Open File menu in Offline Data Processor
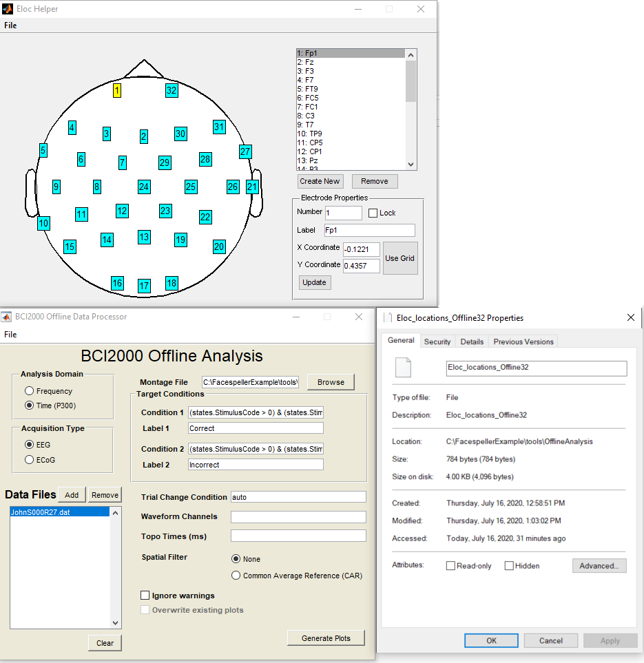 10,335
